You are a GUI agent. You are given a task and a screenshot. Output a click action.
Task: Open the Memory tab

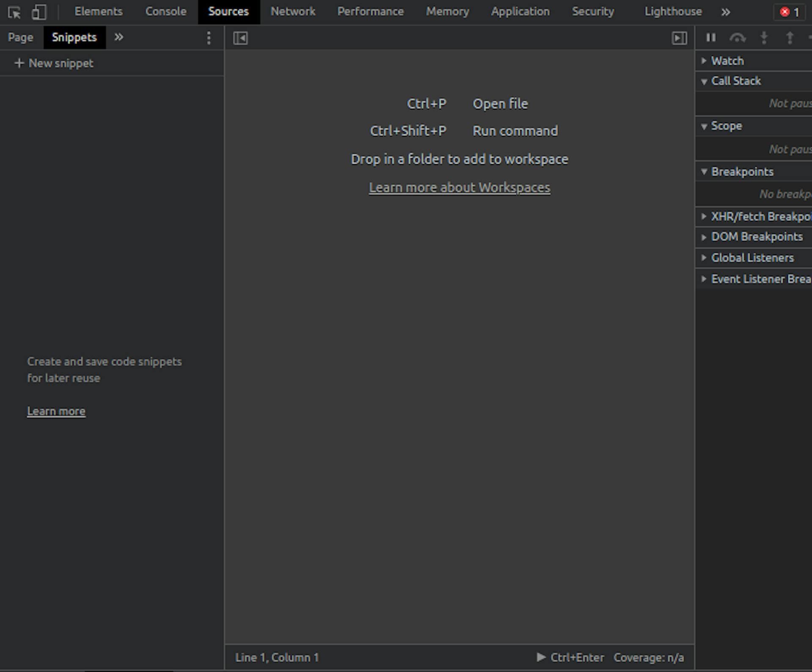click(447, 11)
